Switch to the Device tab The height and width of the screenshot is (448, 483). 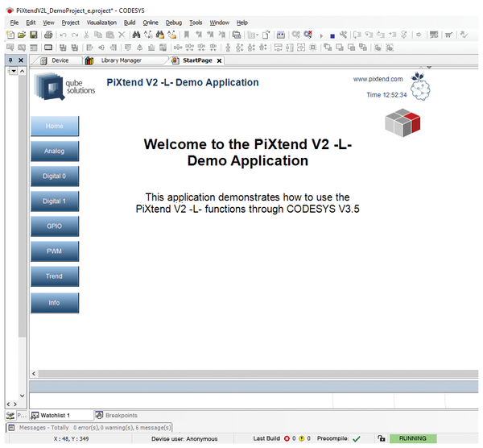click(60, 60)
